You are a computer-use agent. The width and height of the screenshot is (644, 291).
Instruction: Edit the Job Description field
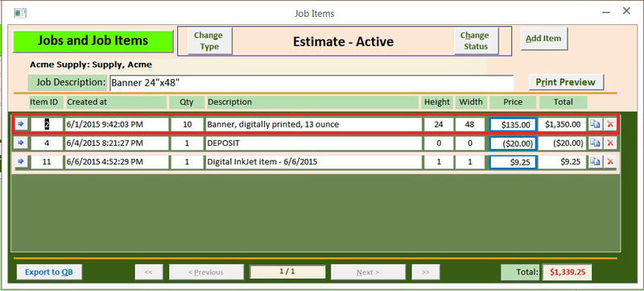tap(312, 83)
